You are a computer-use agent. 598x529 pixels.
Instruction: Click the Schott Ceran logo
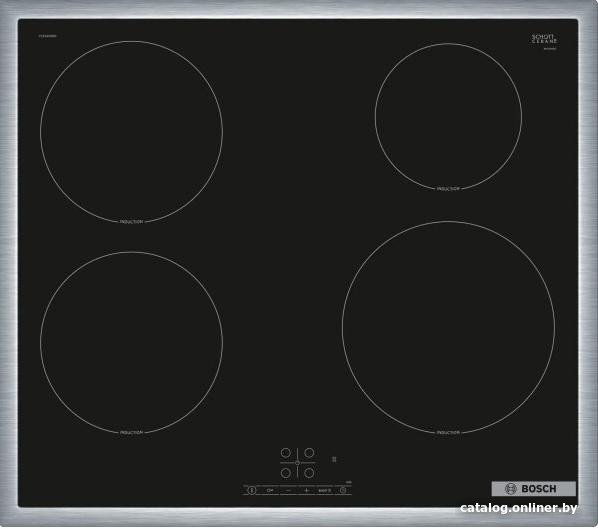pyautogui.click(x=545, y=40)
